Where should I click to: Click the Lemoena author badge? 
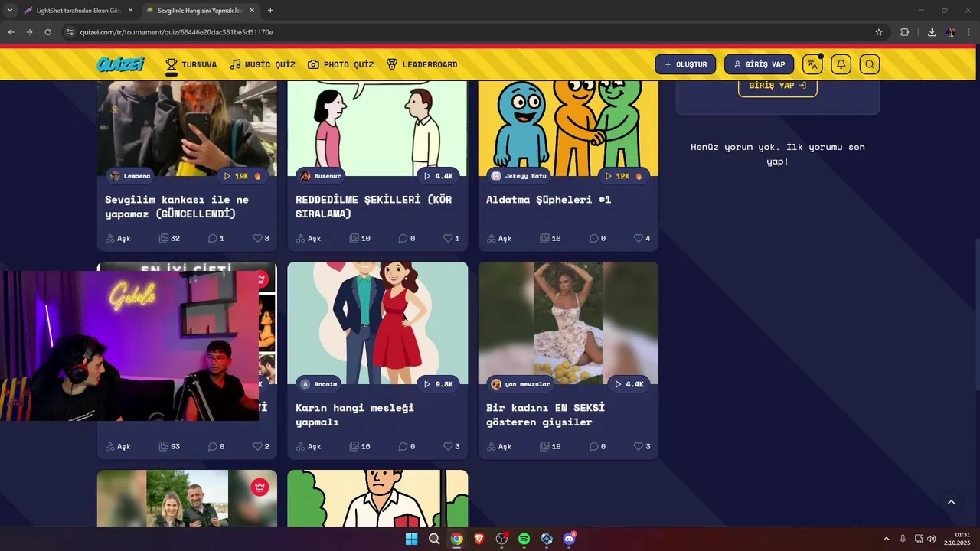tap(130, 176)
